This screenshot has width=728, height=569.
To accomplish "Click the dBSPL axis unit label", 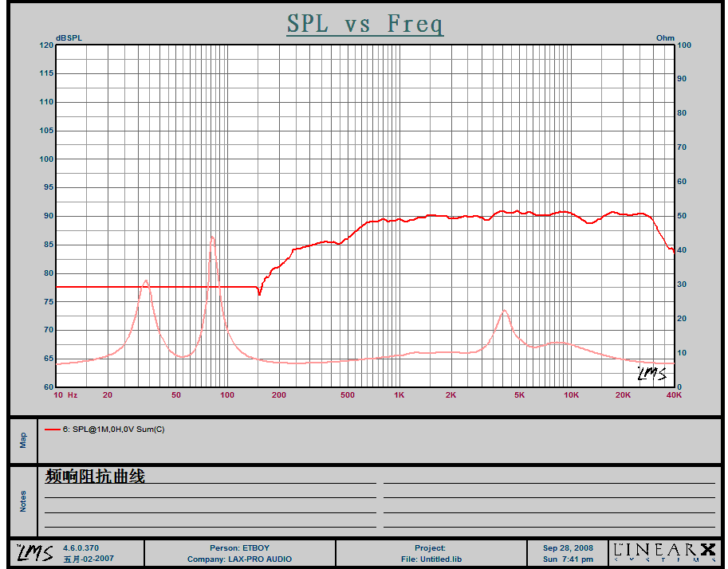I will pyautogui.click(x=69, y=38).
